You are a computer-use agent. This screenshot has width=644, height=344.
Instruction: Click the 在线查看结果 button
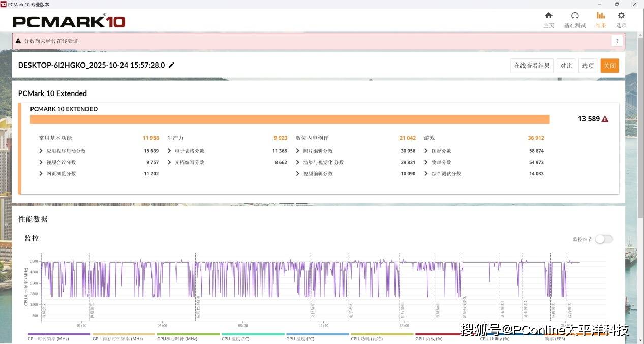point(532,66)
